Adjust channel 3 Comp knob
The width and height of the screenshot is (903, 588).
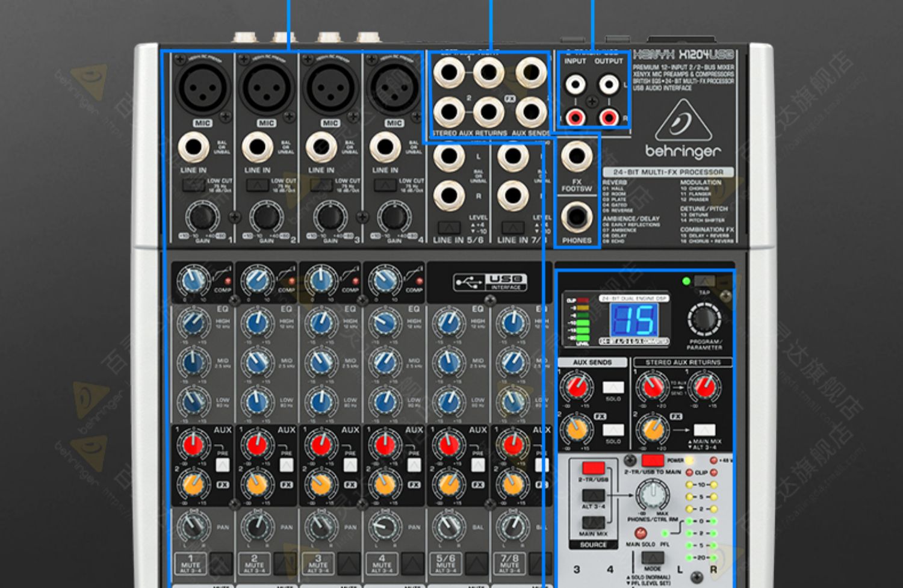320,280
